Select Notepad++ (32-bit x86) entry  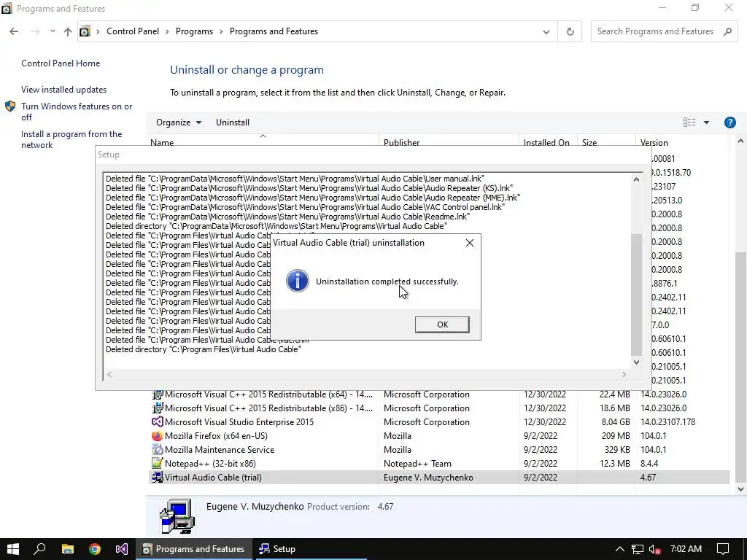438,463
